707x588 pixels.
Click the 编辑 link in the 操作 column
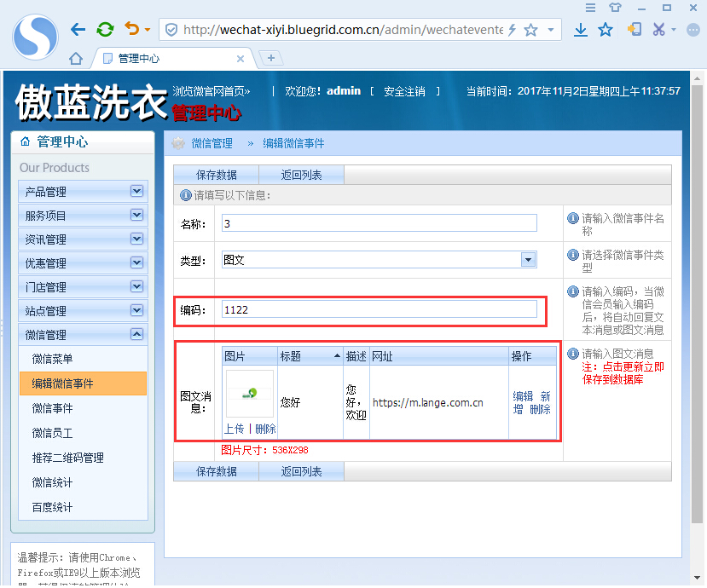point(522,397)
